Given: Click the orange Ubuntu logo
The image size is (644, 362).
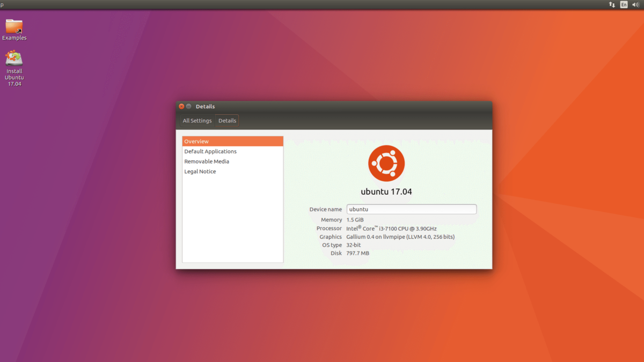Looking at the screenshot, I should tap(386, 164).
